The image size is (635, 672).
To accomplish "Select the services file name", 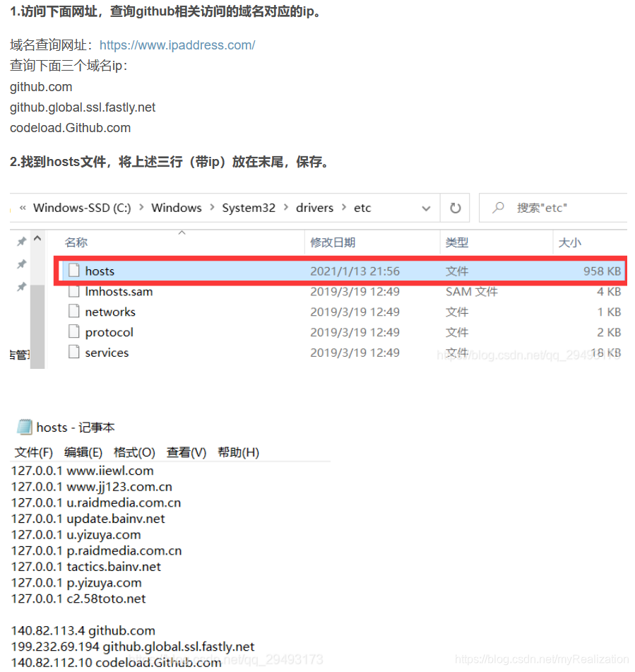I will tap(107, 353).
